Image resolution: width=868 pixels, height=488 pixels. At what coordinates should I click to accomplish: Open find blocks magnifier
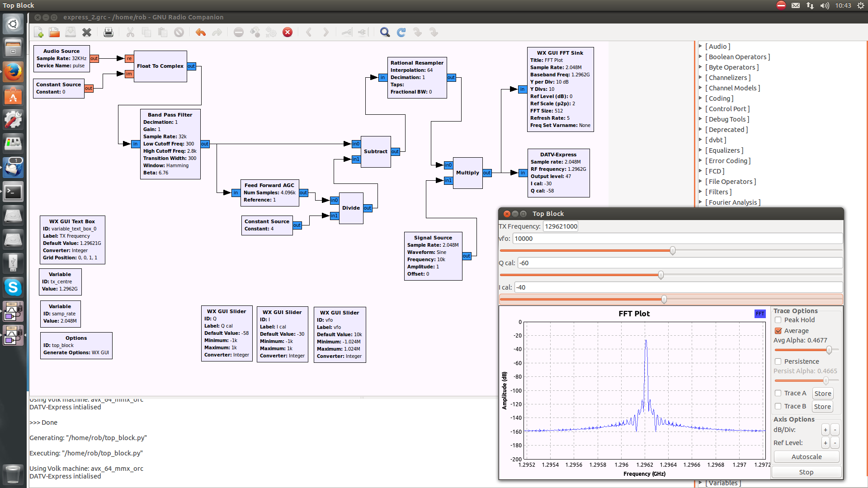(x=385, y=32)
